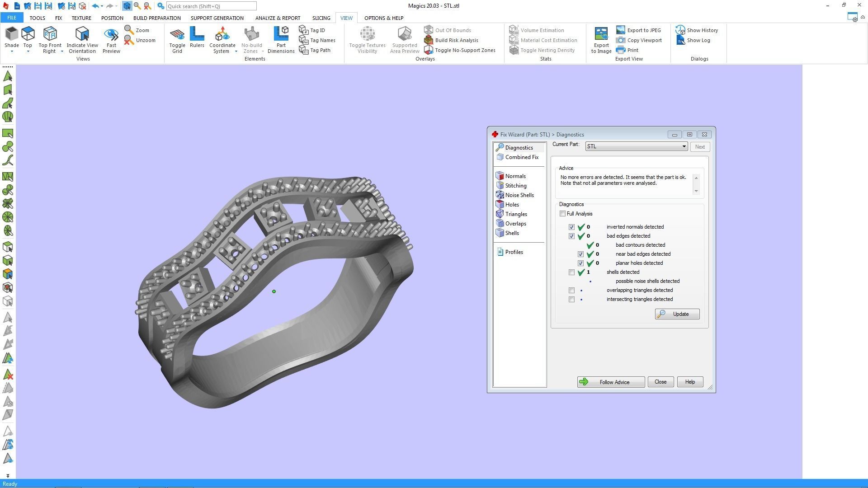
Task: Toggle No-Support Zones overlay
Action: point(459,50)
